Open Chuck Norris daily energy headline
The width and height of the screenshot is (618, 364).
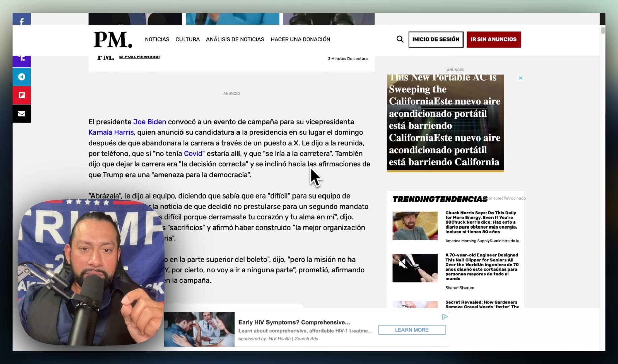tap(482, 222)
